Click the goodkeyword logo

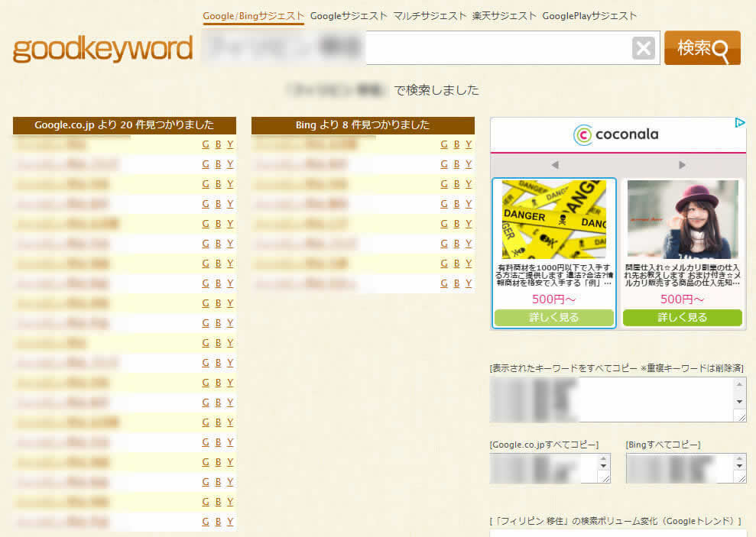(102, 49)
